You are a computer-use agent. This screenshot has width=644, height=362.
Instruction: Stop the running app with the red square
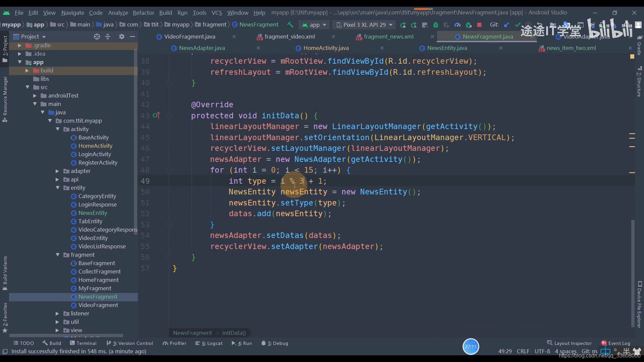point(479,25)
